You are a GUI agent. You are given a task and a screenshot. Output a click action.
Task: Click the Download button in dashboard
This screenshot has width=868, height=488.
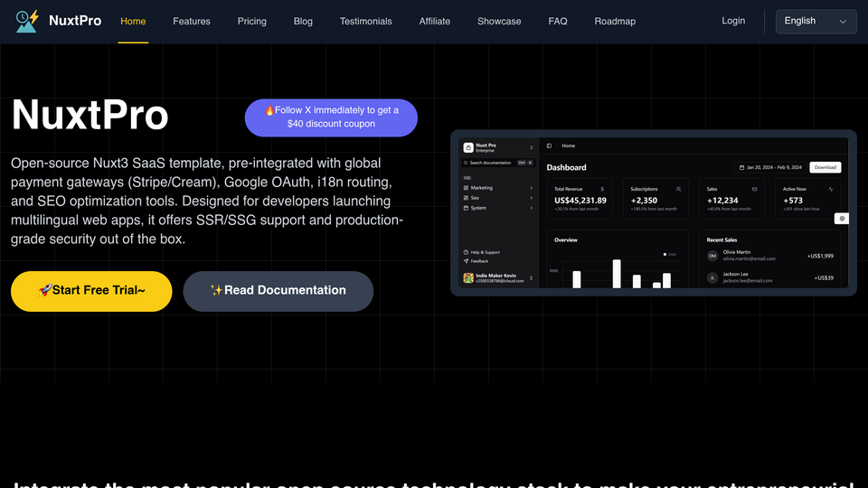coord(825,167)
